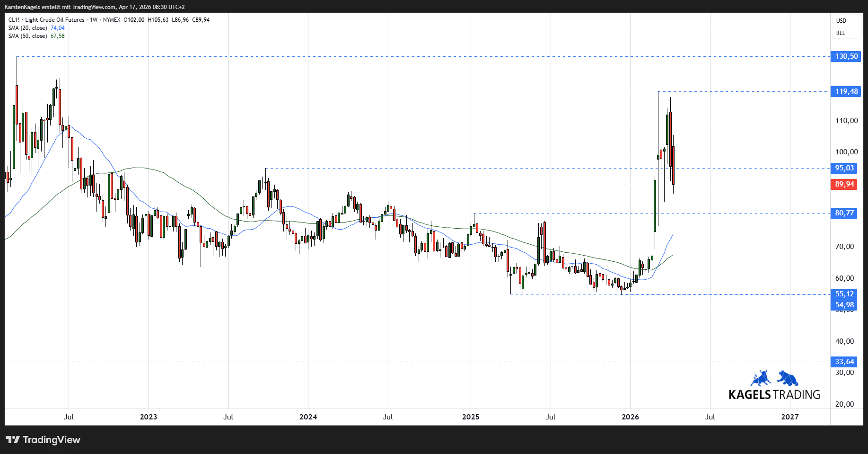Select the 33,64 price level label

coord(844,362)
